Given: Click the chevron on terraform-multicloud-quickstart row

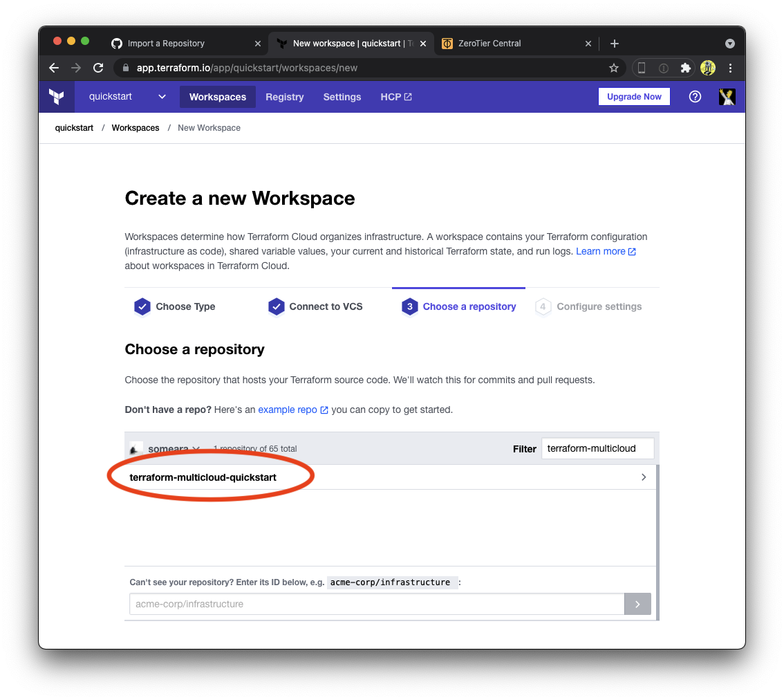Looking at the screenshot, I should tap(644, 477).
